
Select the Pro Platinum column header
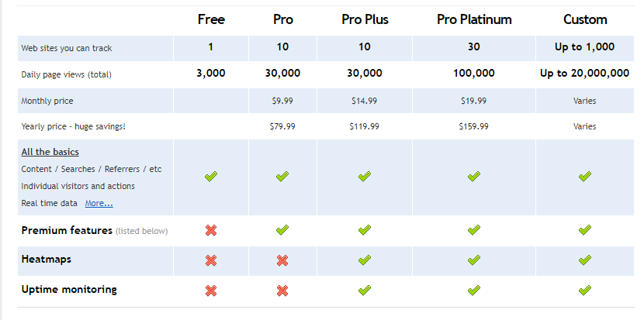[474, 19]
